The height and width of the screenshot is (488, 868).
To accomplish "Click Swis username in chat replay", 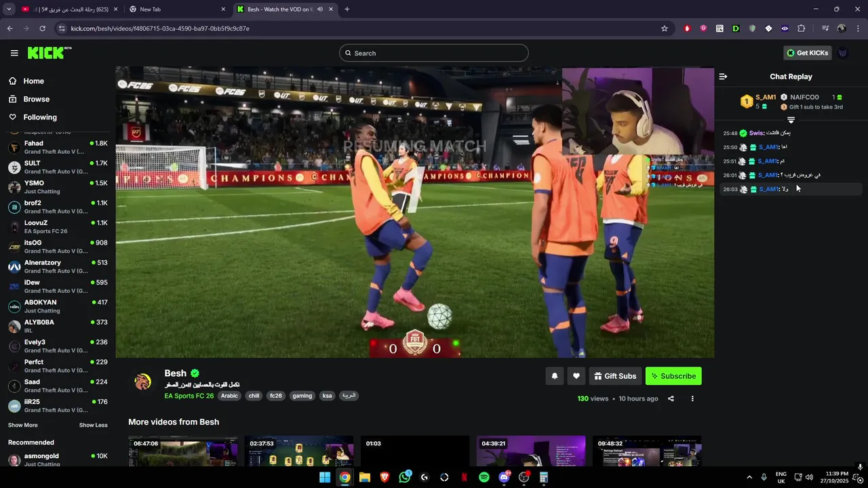I will (756, 133).
